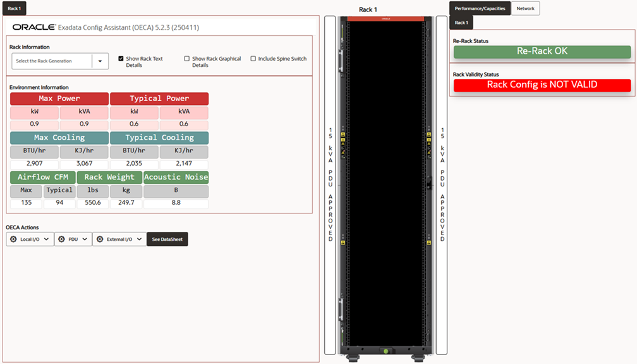The height and width of the screenshot is (364, 637).
Task: Click the 2,907 BTU/hr max cooling value
Action: [35, 163]
